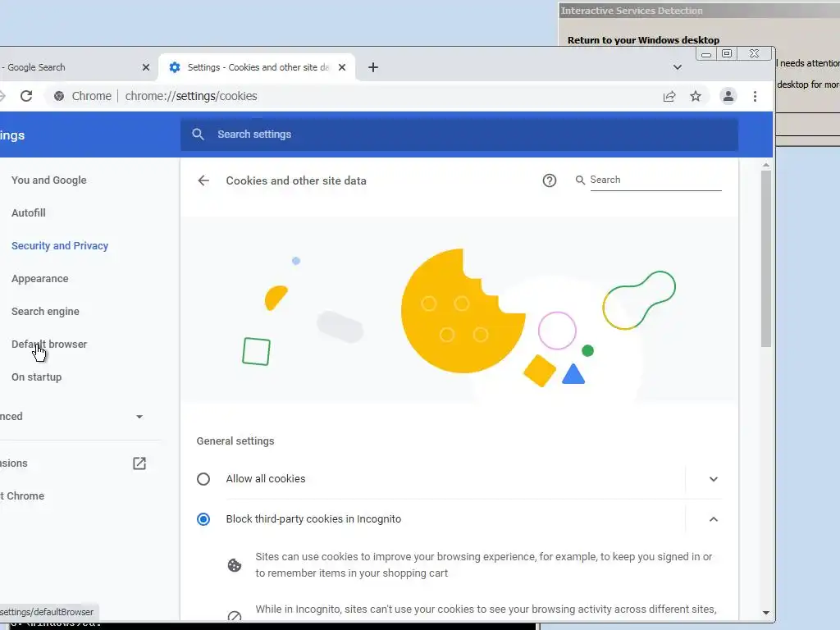Open a new tab with the plus icon
The width and height of the screenshot is (840, 630).
point(373,67)
